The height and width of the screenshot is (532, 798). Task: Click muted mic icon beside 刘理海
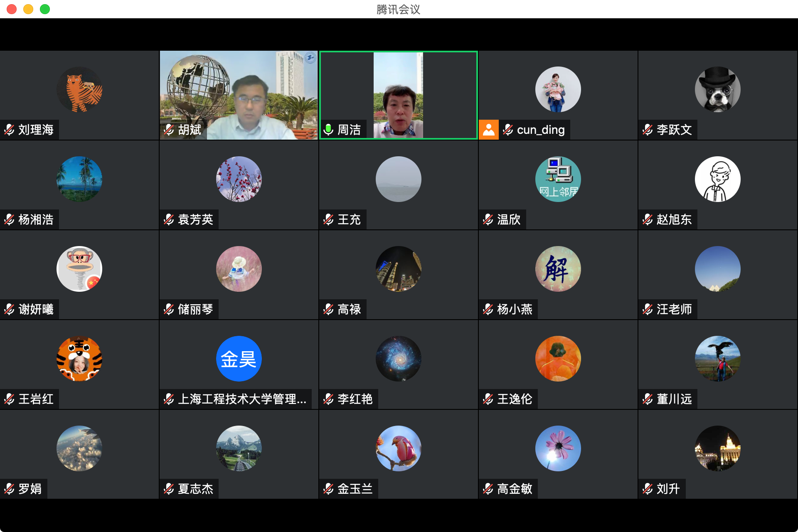click(x=9, y=130)
